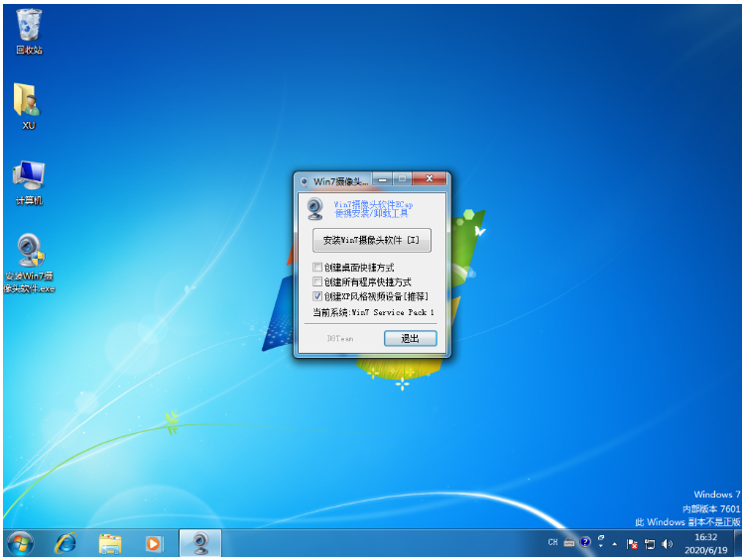
Task: Click the Recycle Bin desktop icon
Action: click(x=29, y=28)
